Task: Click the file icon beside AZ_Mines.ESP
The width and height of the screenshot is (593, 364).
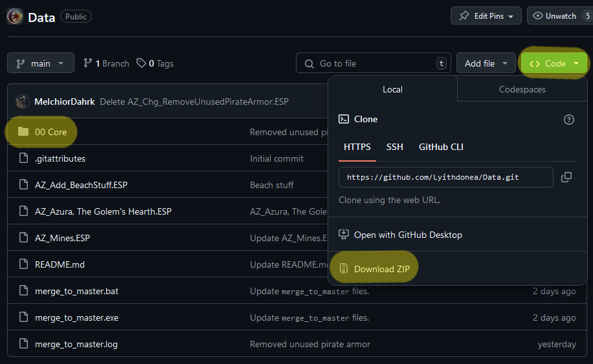Action: (x=23, y=237)
